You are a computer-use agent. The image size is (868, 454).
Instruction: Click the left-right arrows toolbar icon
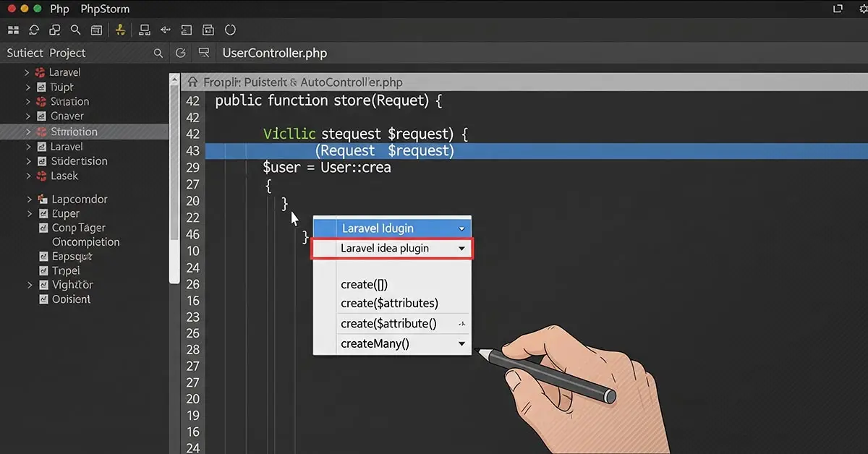coord(166,30)
